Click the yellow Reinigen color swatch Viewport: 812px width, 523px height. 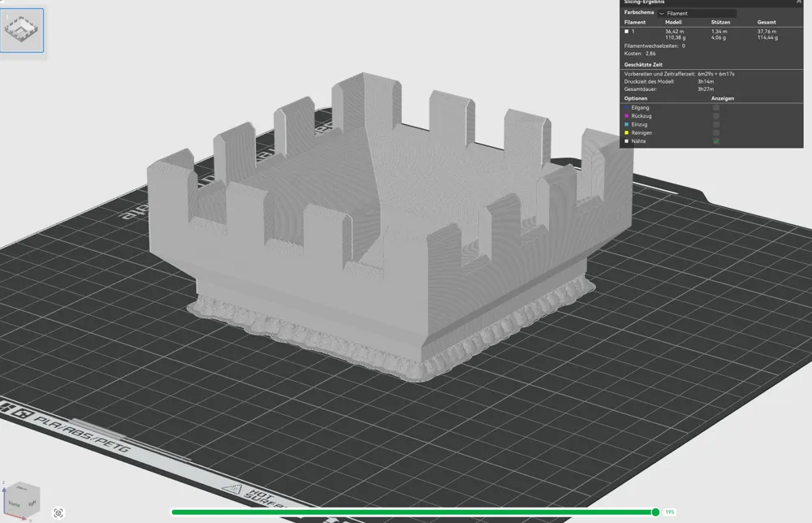click(627, 132)
